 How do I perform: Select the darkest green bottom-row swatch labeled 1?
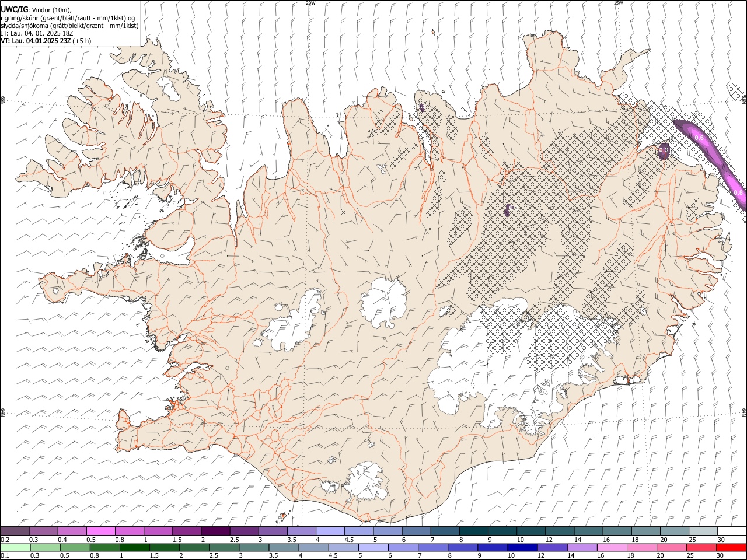point(134,547)
